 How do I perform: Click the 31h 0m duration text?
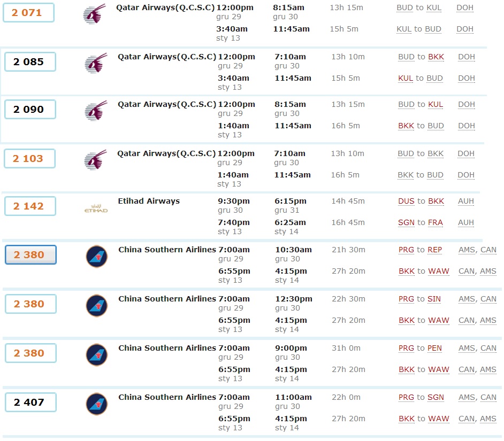(346, 348)
